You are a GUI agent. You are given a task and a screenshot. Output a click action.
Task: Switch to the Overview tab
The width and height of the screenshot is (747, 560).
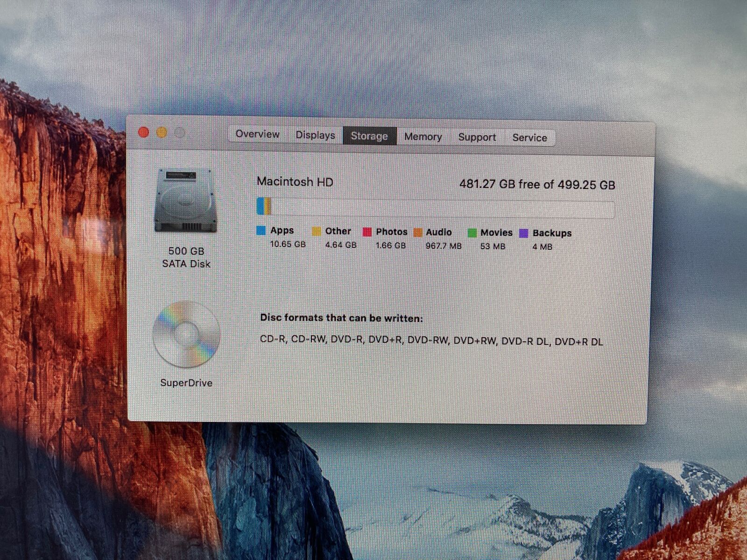pyautogui.click(x=257, y=134)
